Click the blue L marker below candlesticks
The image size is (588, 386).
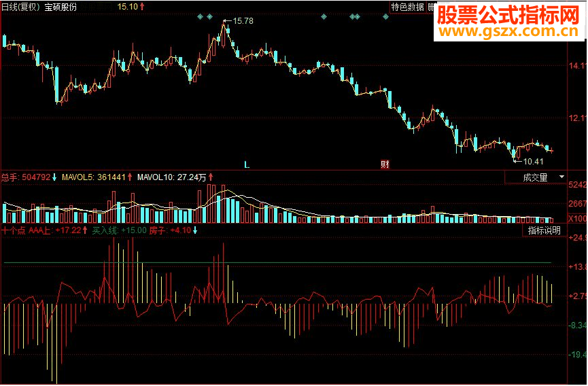coord(247,164)
